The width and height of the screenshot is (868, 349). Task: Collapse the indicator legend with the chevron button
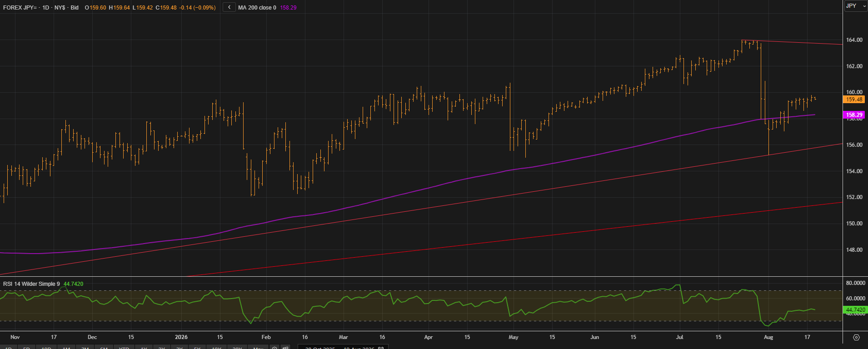pyautogui.click(x=229, y=7)
